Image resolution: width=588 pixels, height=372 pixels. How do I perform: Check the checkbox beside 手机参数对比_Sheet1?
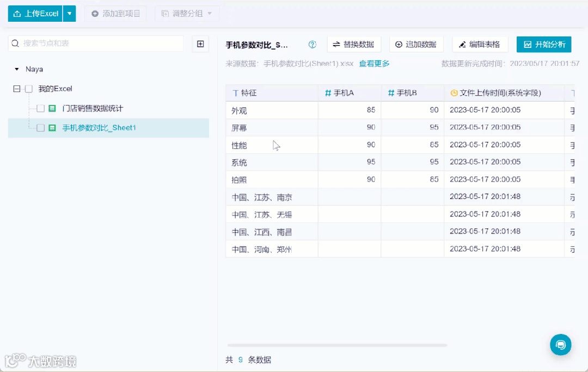pyautogui.click(x=39, y=128)
